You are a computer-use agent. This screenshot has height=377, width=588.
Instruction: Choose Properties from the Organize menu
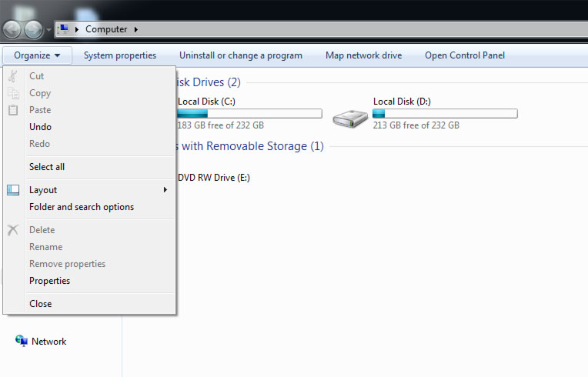pos(49,281)
